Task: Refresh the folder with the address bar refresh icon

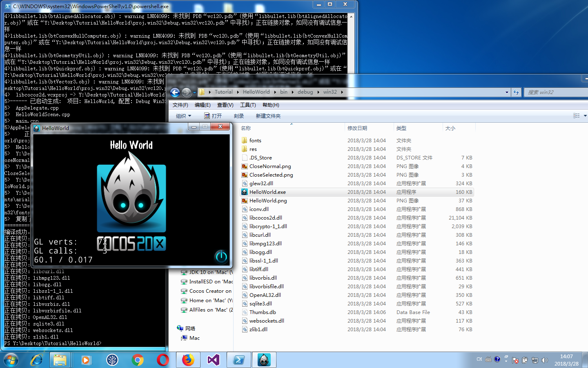Action: pyautogui.click(x=516, y=92)
